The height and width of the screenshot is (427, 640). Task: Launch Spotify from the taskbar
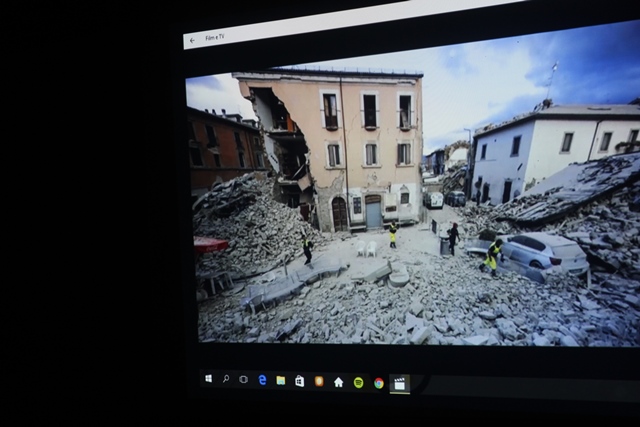358,383
